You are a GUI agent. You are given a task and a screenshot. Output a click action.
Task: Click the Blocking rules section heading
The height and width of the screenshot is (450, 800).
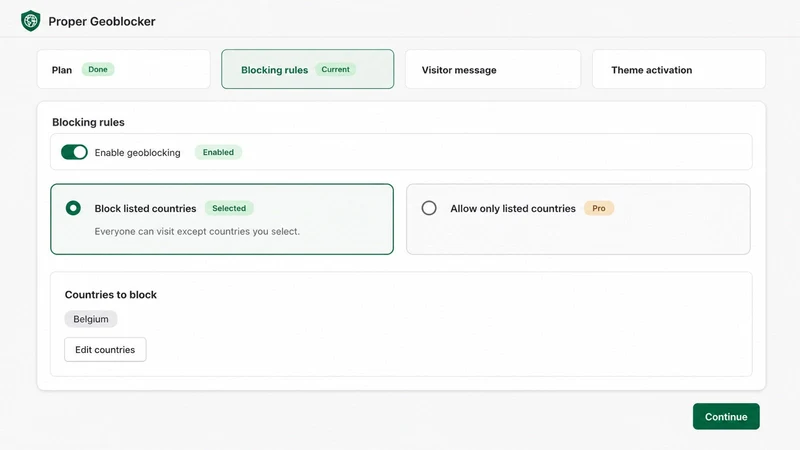[x=88, y=122]
